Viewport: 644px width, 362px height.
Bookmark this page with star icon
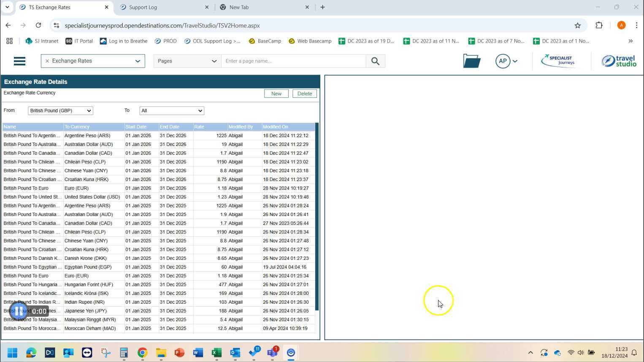coord(577,25)
